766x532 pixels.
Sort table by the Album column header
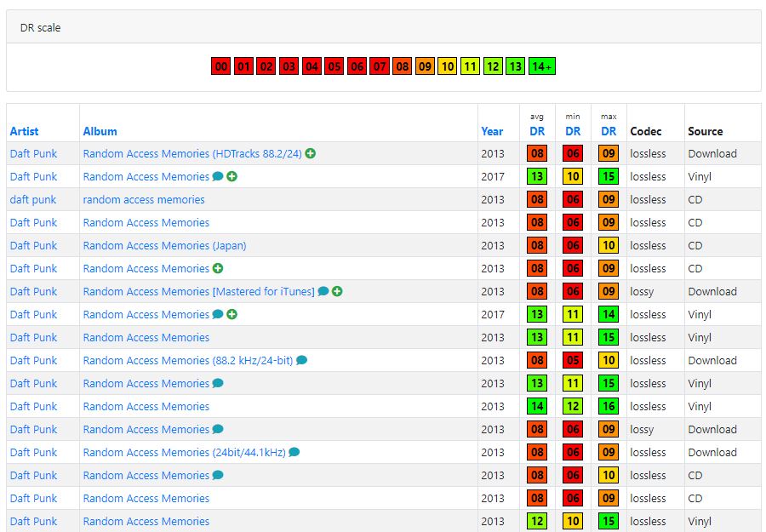pyautogui.click(x=100, y=131)
